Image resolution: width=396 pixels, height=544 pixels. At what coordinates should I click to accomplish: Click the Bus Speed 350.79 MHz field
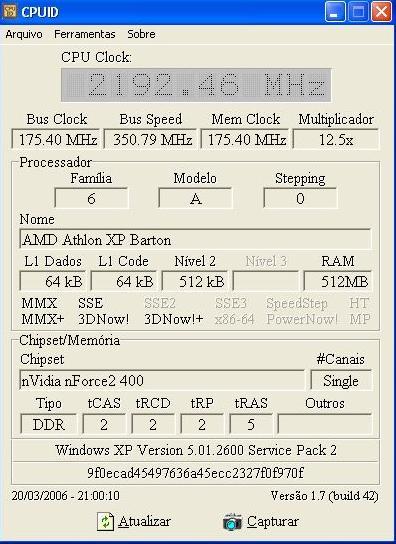[150, 139]
